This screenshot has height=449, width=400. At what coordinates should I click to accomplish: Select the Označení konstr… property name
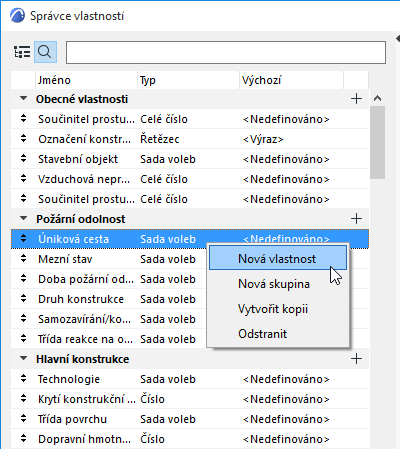84,139
